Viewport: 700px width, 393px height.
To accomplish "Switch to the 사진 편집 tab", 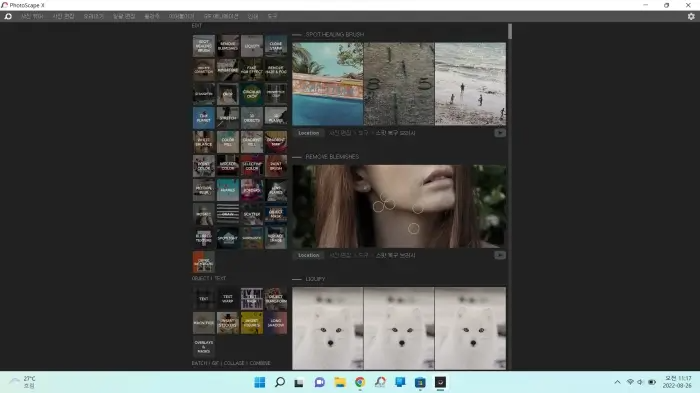I will (63, 16).
